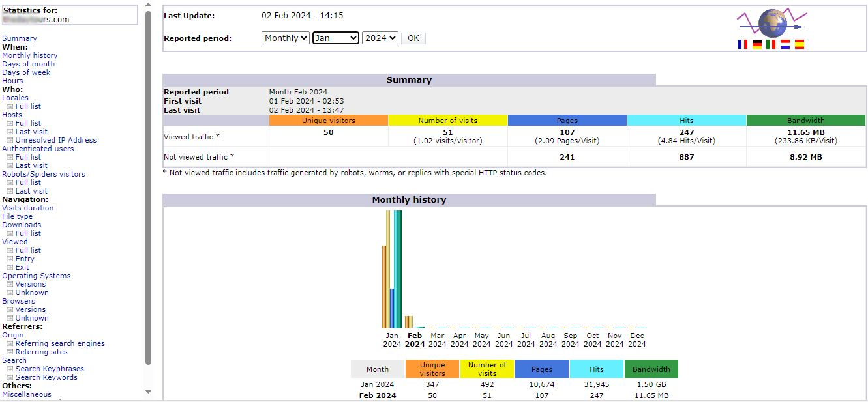Open the Miscellaneous report

pyautogui.click(x=27, y=394)
